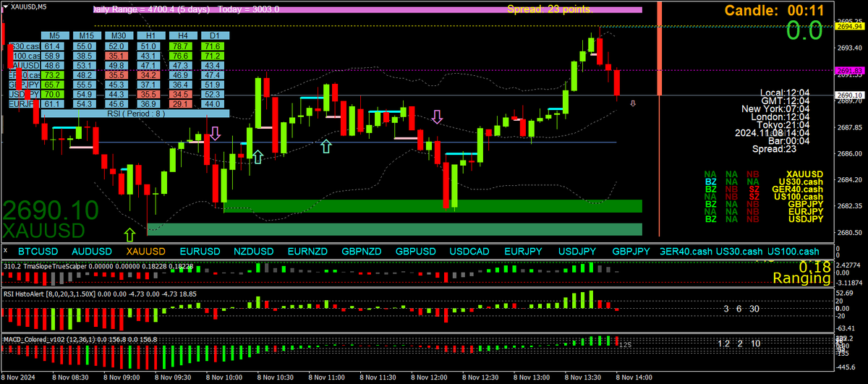Select the highlighted XAUUSD symbol button
868x384 pixels.
point(145,251)
